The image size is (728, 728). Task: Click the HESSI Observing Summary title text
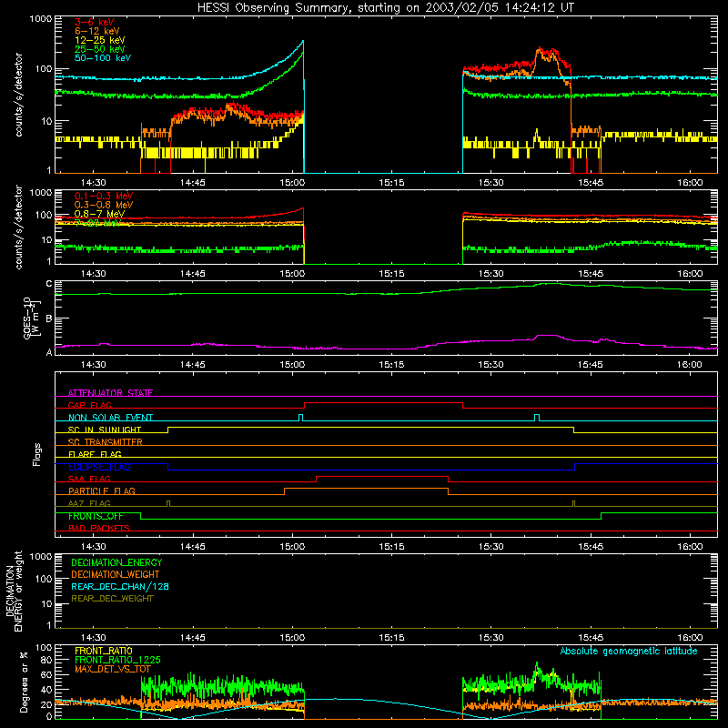[x=386, y=8]
